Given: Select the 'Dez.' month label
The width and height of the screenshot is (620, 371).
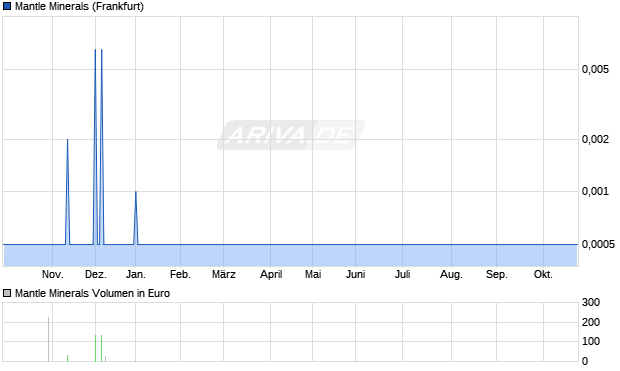Looking at the screenshot, I should coord(96,274).
